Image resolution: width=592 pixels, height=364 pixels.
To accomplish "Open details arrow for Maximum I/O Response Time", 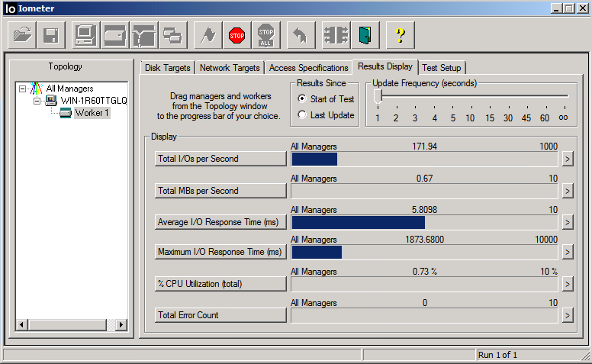I will pyautogui.click(x=567, y=252).
